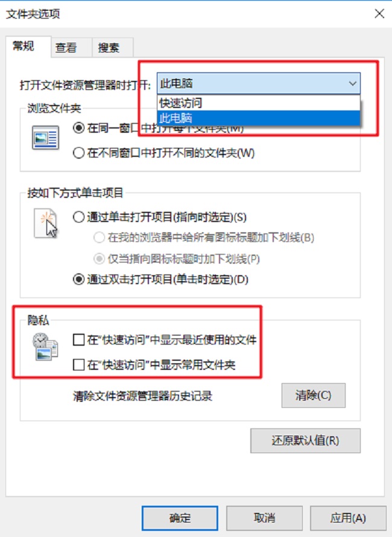Enable 显示最近使用的文件 checkbox
Viewport: 392px width, 537px height.
79,340
